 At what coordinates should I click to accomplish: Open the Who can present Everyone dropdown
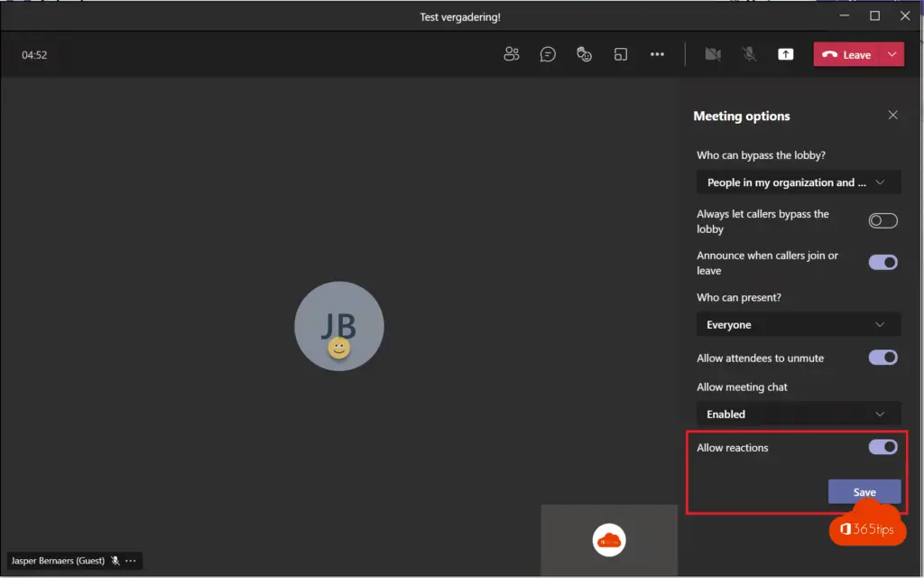pos(799,324)
